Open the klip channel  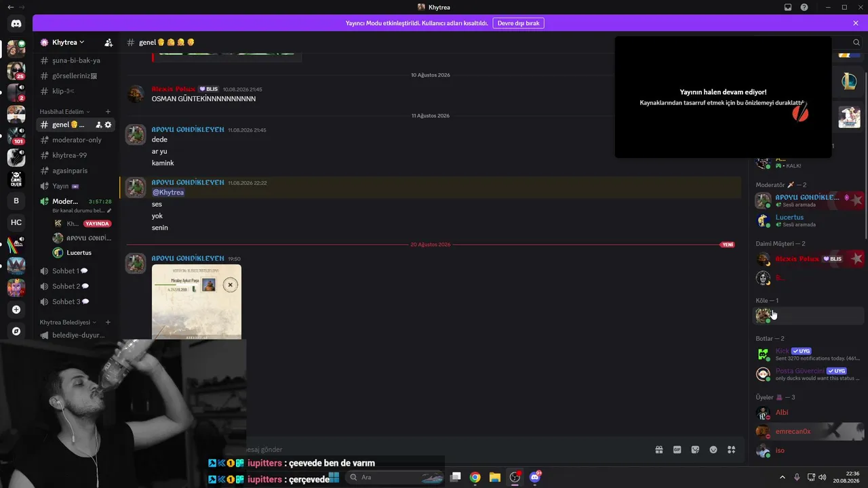click(x=76, y=91)
